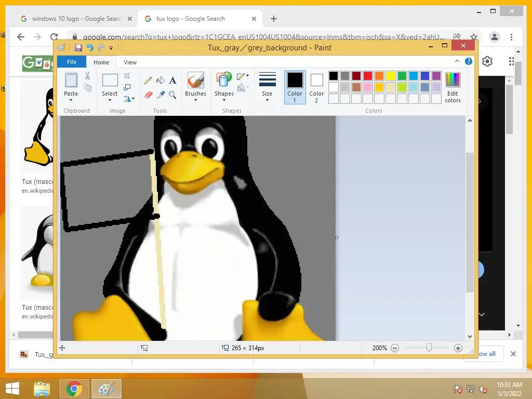Expand the Shapes dropdown arrow
Image resolution: width=532 pixels, height=399 pixels.
224,100
